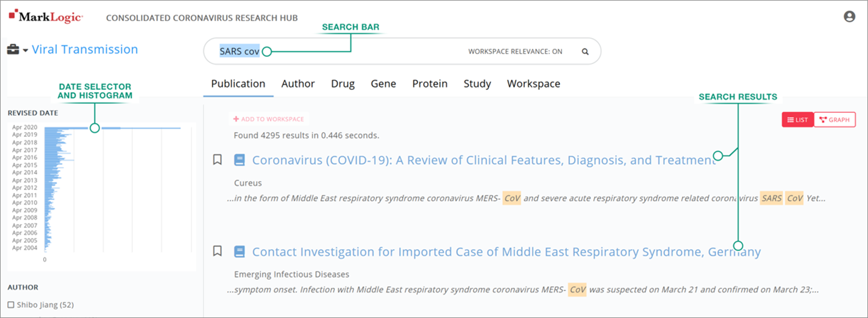868x318 pixels.
Task: Select LIST view toggle for results
Action: [x=797, y=119]
